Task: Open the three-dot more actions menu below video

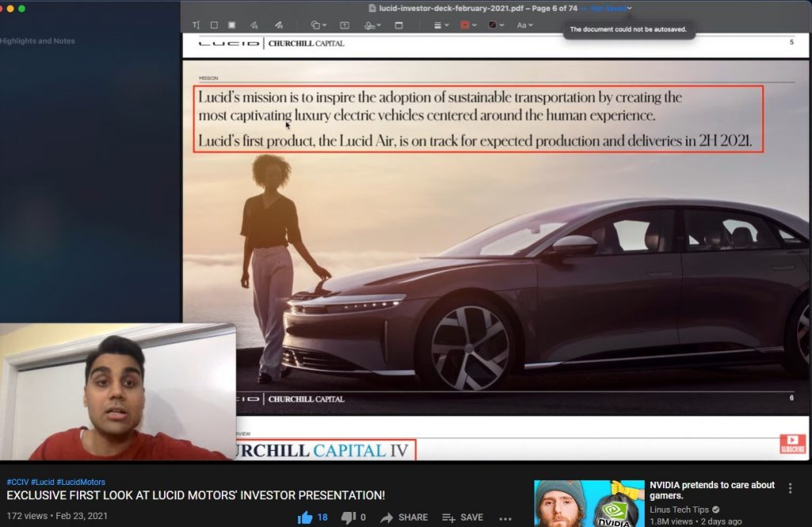Action: (x=505, y=518)
